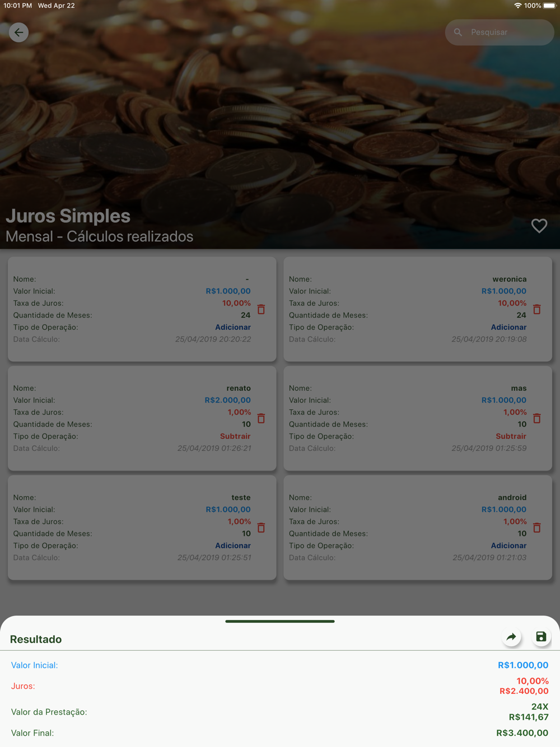Click the date 25/04/2019 20:20:22

pos(213,339)
